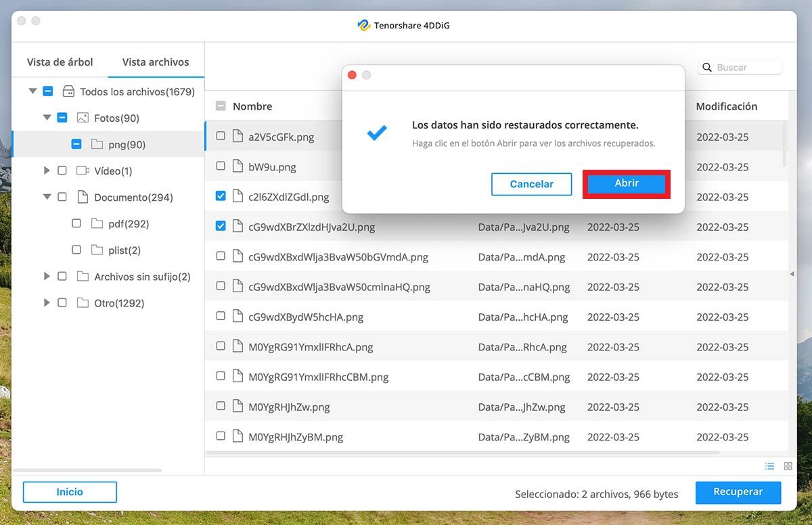This screenshot has height=525, width=812.
Task: Select list view icon
Action: [769, 466]
